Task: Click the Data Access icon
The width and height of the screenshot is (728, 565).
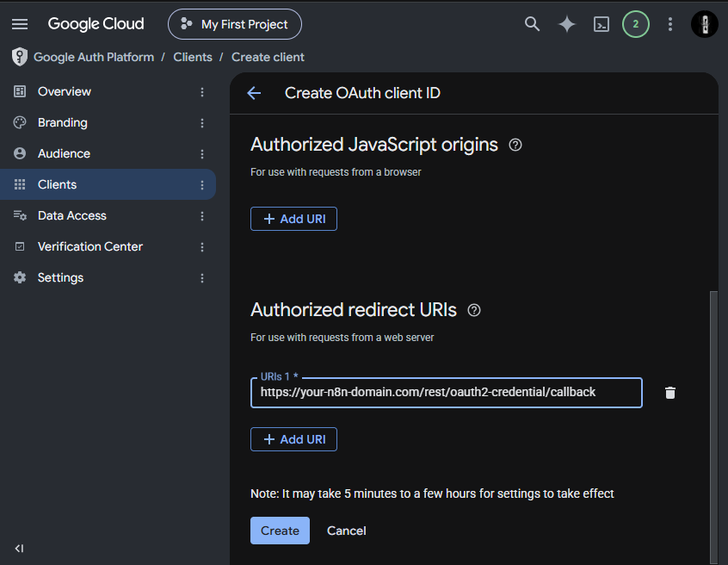Action: point(20,215)
